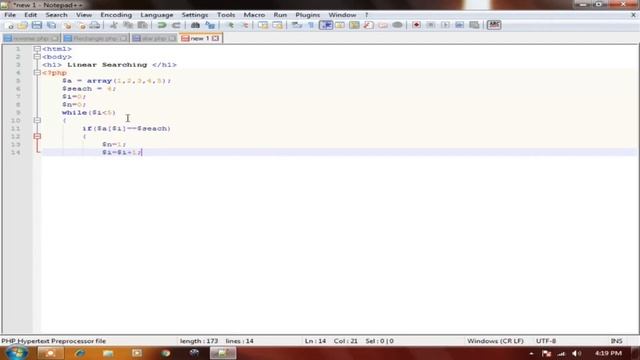Create a new document via toolbar

coord(9,25)
